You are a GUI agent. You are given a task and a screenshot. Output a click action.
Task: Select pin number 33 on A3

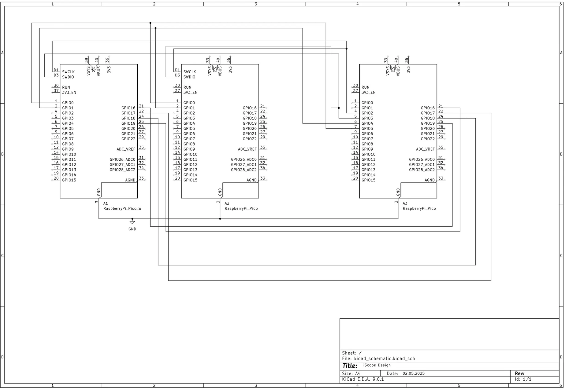[x=441, y=178]
